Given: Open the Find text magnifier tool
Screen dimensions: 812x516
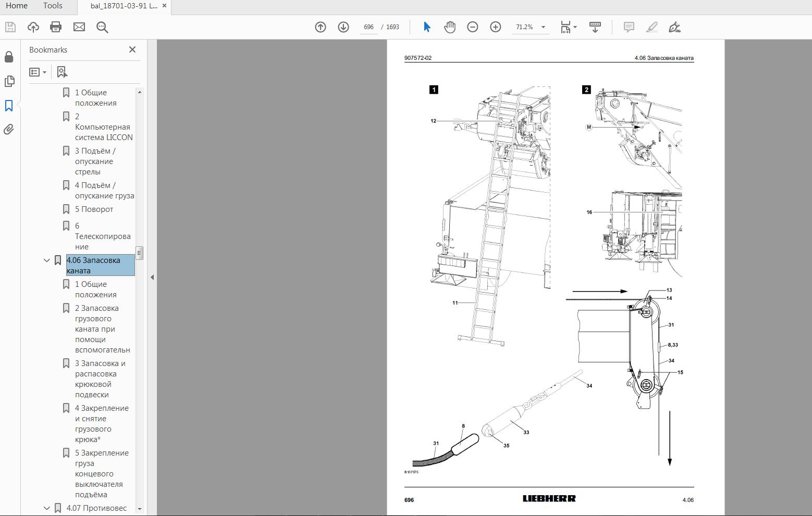Looking at the screenshot, I should (x=102, y=27).
